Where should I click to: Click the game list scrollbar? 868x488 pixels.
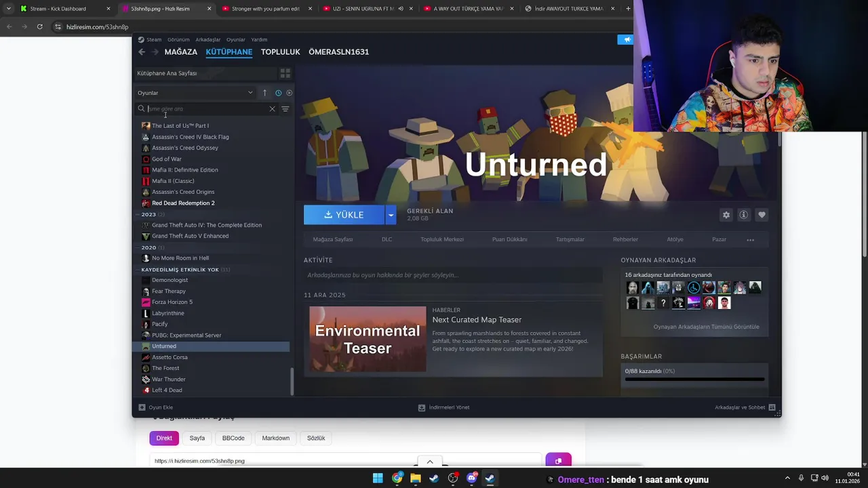pos(292,382)
